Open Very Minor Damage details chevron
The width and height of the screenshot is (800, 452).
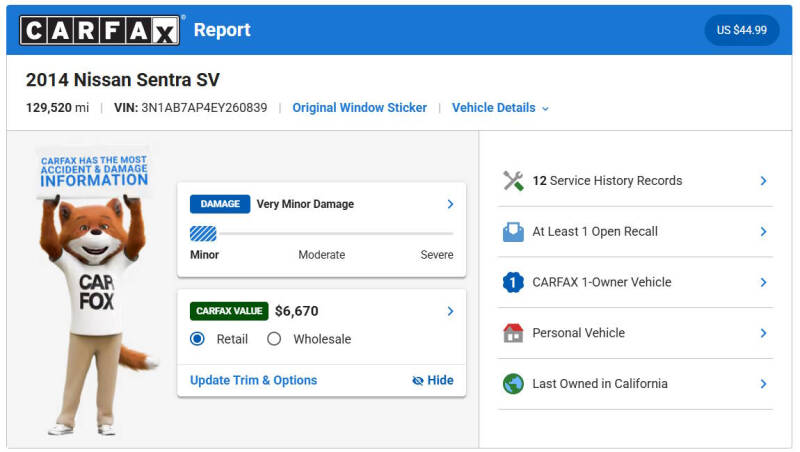[450, 204]
